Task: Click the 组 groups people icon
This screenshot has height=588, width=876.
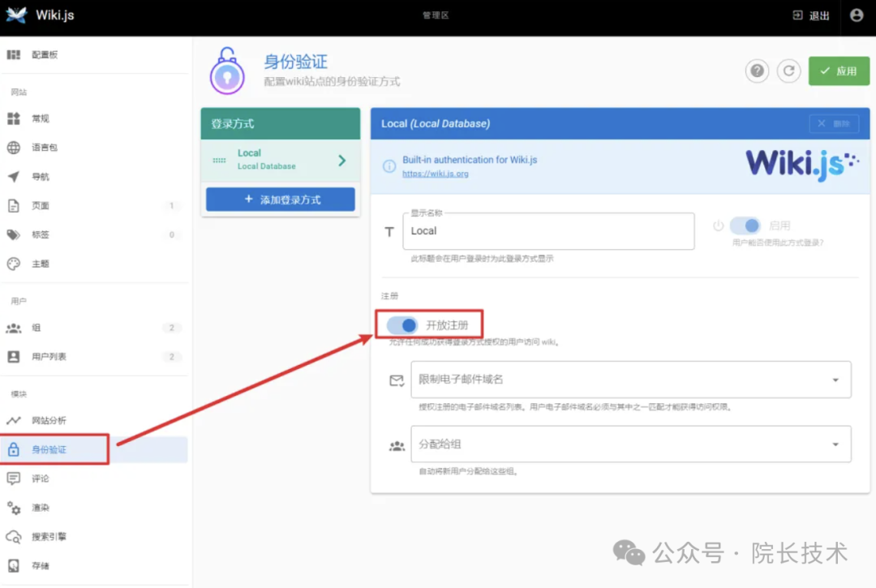Action: (14, 328)
